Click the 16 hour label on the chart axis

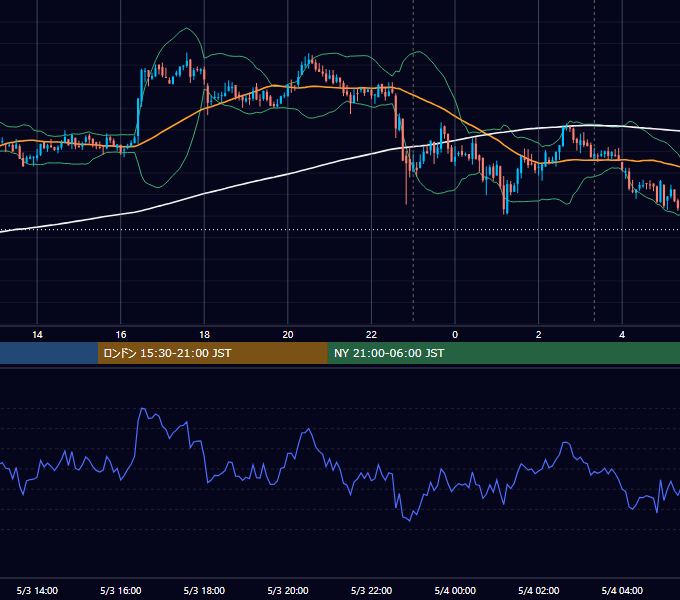tap(121, 335)
